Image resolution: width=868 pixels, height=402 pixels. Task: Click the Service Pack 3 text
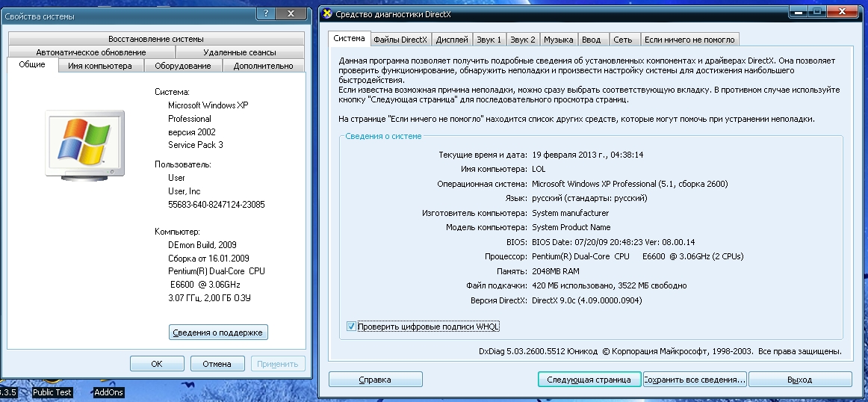(196, 145)
